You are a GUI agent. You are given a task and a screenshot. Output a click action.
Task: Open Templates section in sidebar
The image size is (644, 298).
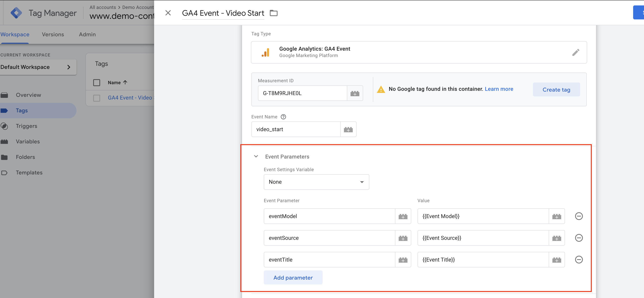[x=29, y=173]
